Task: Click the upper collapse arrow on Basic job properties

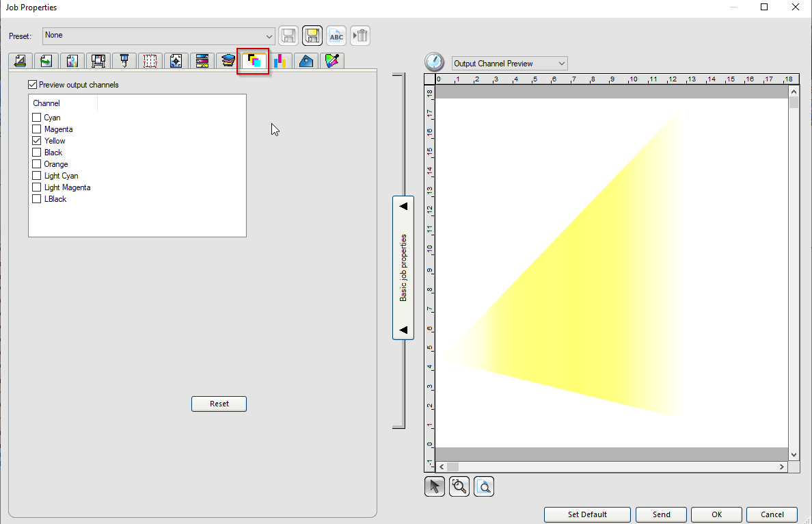Action: 403,207
